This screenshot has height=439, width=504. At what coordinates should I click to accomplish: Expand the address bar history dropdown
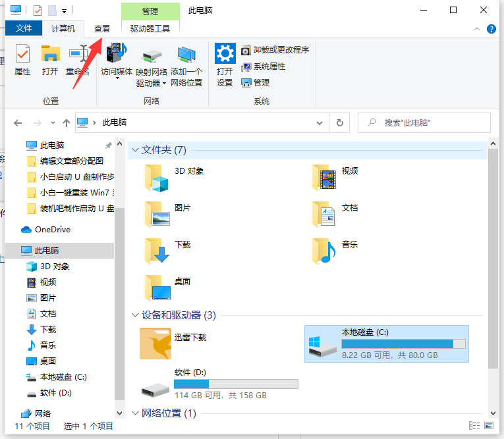[x=320, y=122]
